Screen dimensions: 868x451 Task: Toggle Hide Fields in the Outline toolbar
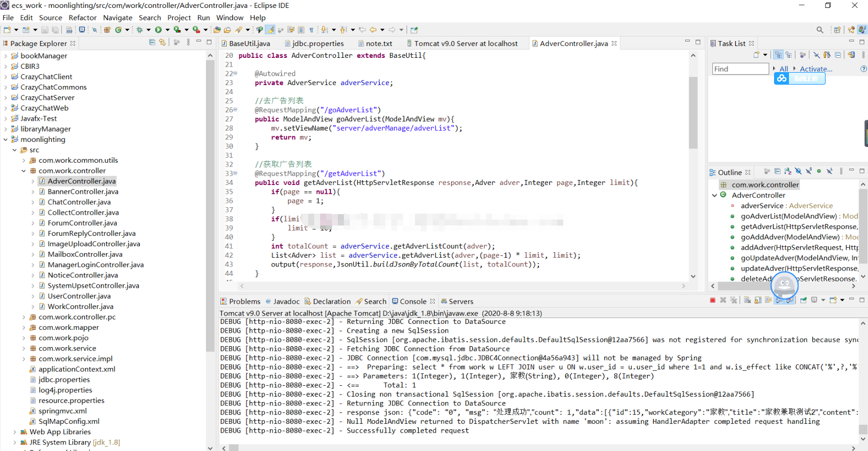(x=798, y=171)
